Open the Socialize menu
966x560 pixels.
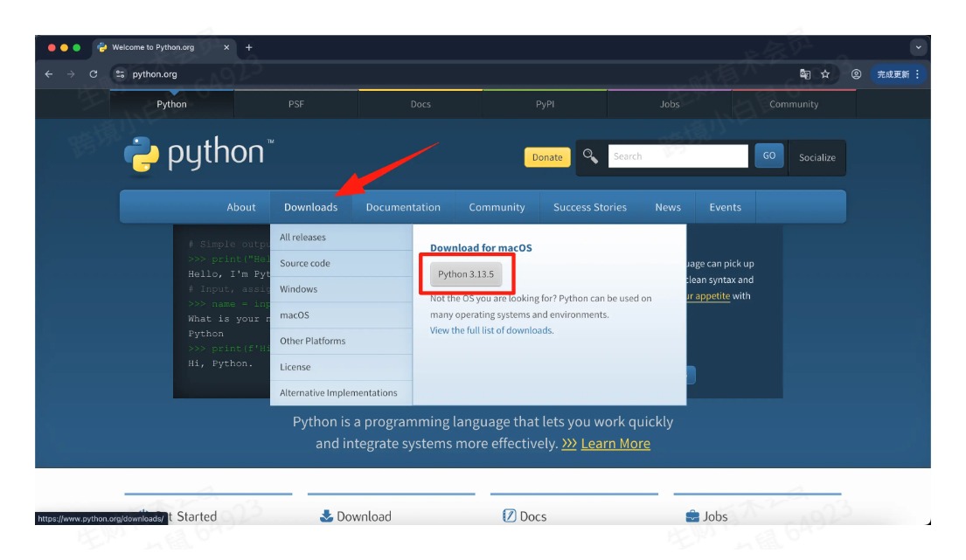[817, 157]
